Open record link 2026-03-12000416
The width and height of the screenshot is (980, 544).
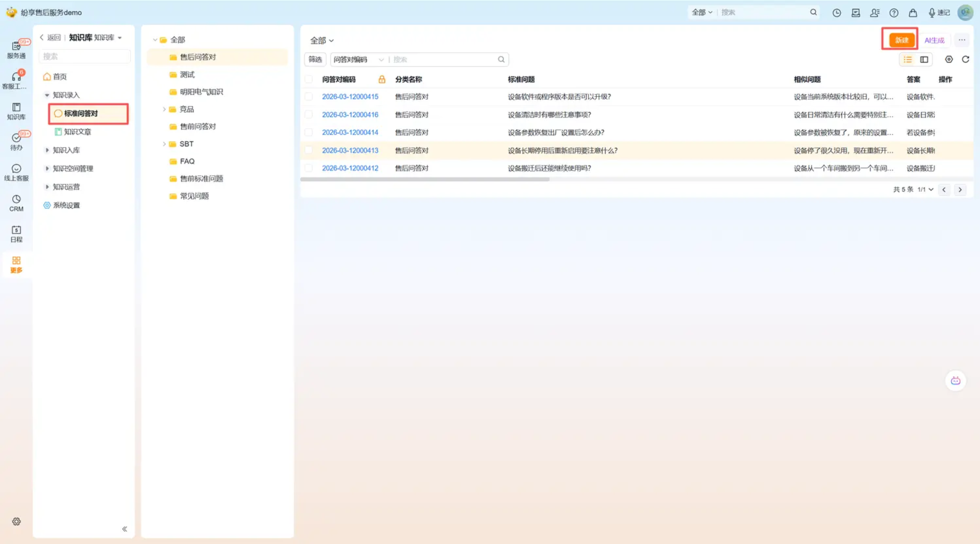349,115
